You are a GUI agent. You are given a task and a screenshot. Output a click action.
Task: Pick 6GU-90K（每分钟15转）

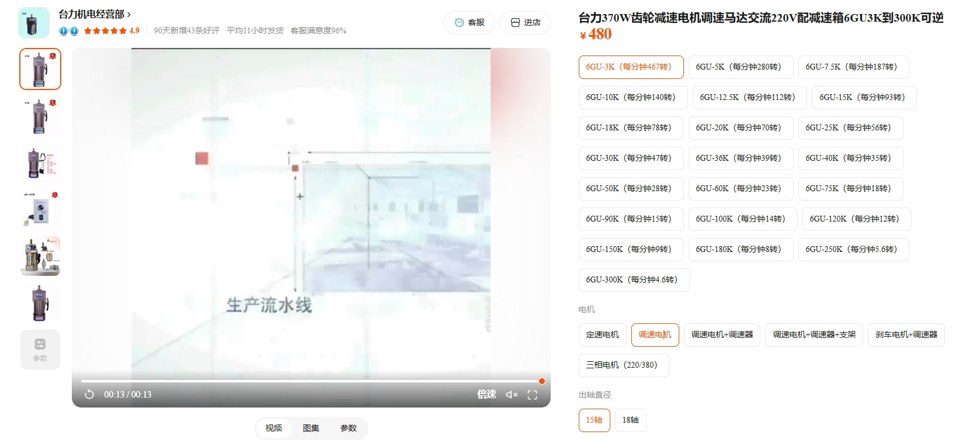coord(631,219)
